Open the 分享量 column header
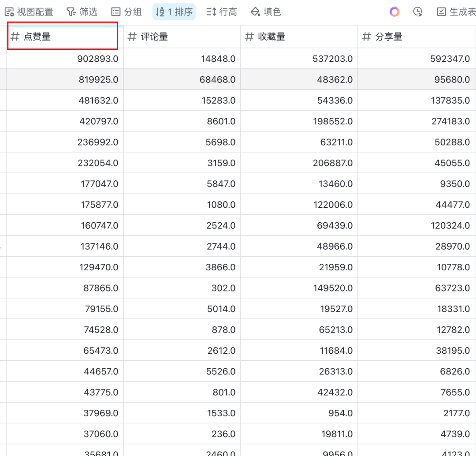Viewport: 476px width, 456px height. pos(416,37)
